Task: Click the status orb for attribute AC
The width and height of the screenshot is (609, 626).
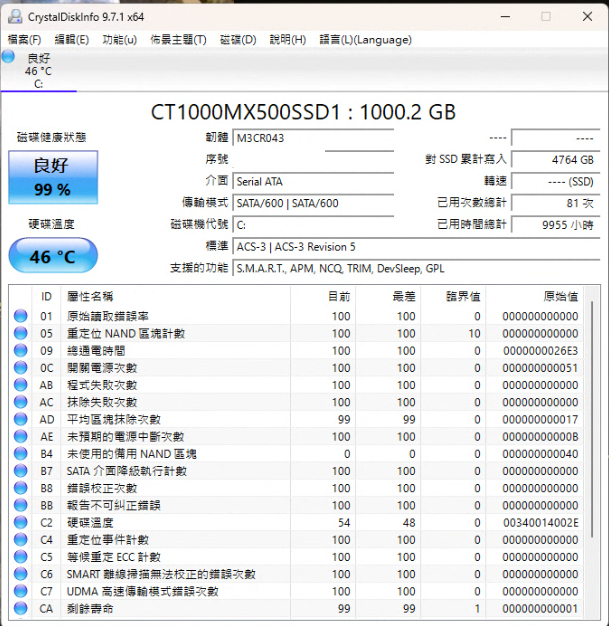Action: [x=20, y=402]
